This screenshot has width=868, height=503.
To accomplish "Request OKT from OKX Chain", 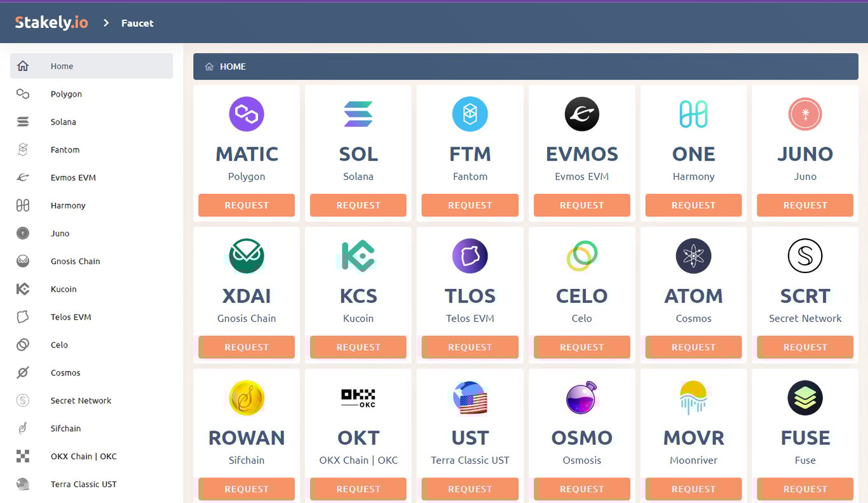I will click(x=358, y=489).
